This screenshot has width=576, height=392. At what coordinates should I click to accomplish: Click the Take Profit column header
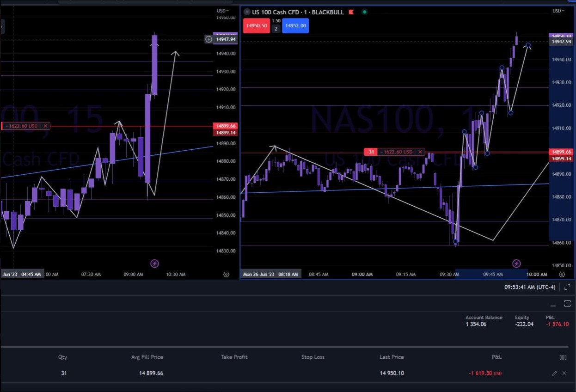pos(234,357)
